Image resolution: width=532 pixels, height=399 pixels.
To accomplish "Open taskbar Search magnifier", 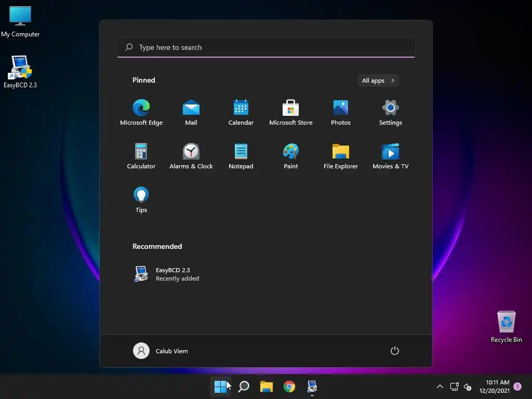I will [x=244, y=387].
